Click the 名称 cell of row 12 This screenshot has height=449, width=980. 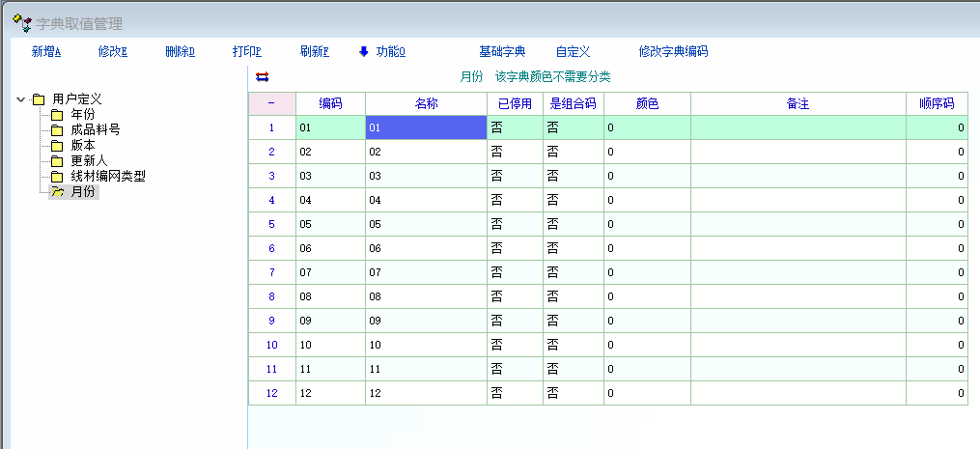tap(426, 393)
